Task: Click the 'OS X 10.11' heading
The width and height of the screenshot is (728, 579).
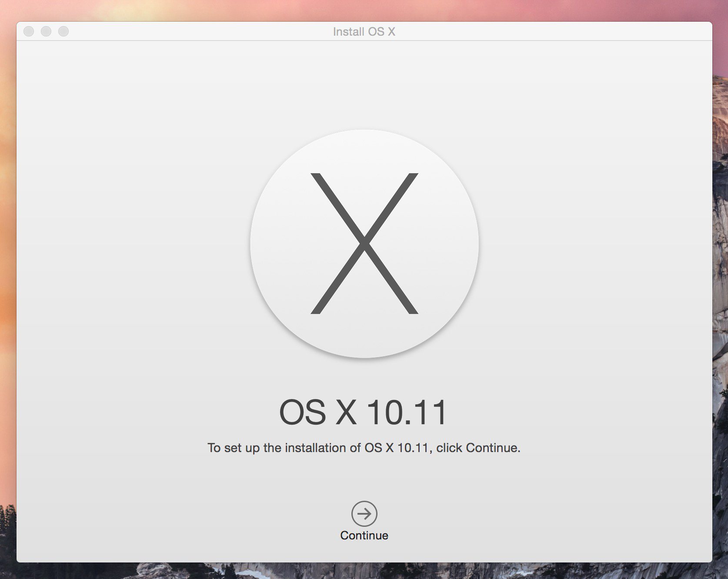Action: 364,412
